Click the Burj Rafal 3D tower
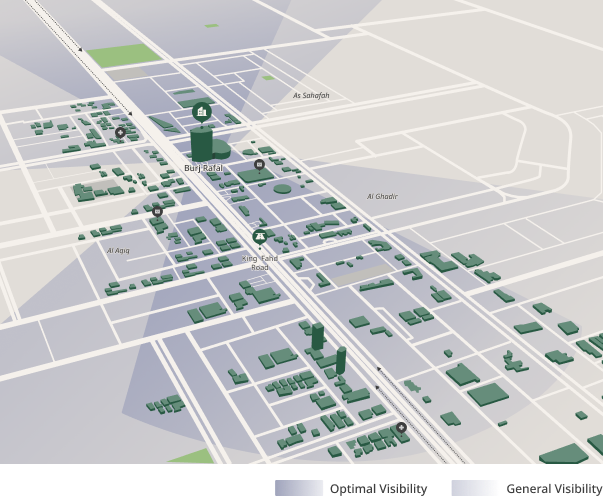 [x=203, y=143]
